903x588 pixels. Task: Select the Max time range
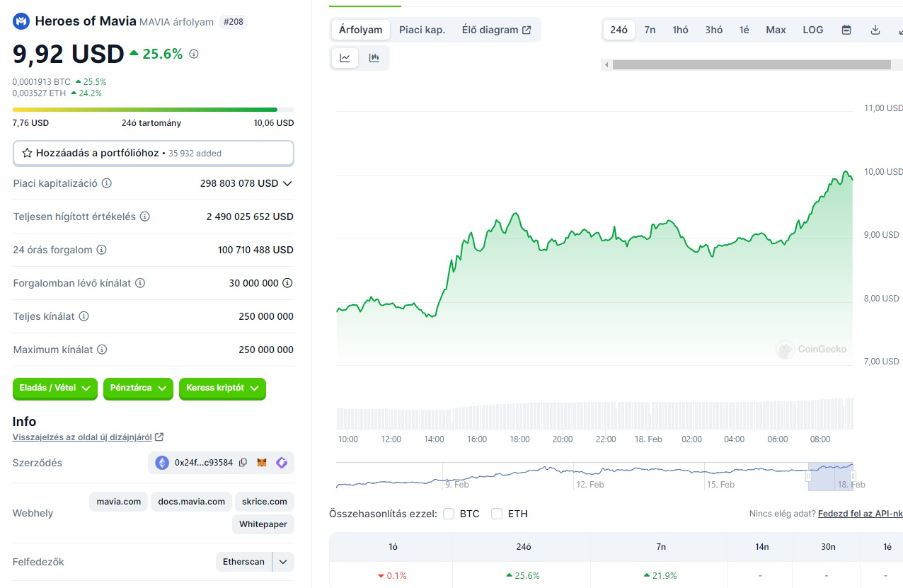coord(776,30)
